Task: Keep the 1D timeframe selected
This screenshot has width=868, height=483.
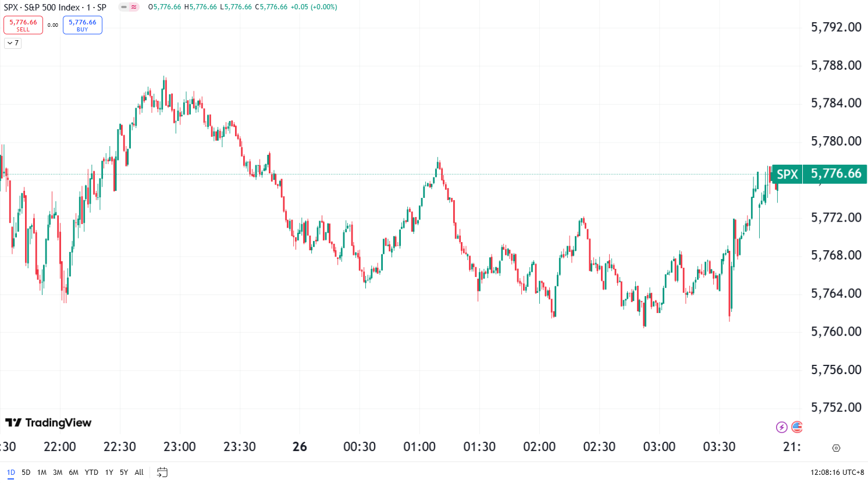Action: coord(10,473)
